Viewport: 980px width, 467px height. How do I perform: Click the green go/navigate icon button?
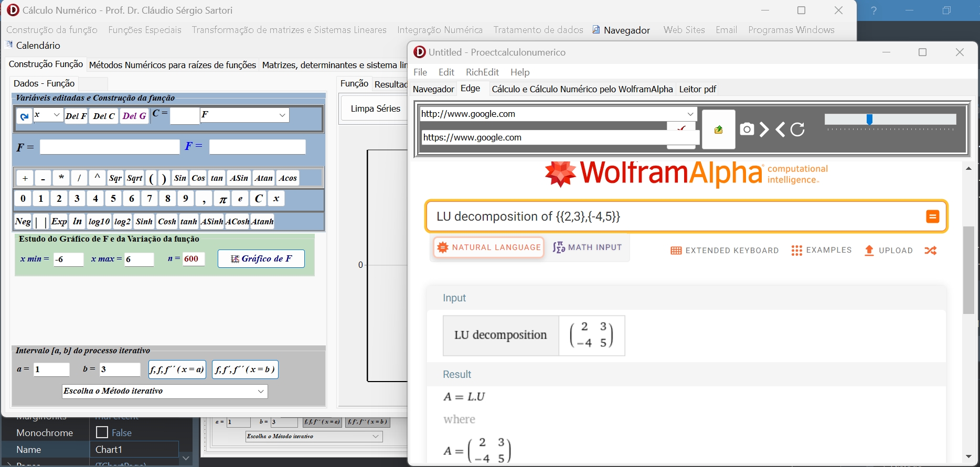(x=719, y=129)
